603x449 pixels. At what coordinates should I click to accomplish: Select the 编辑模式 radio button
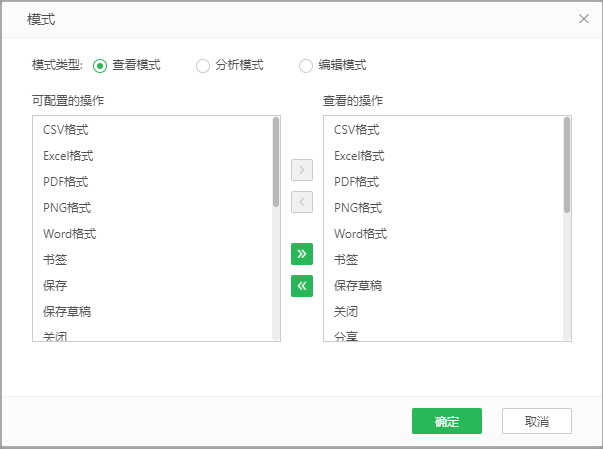(306, 66)
